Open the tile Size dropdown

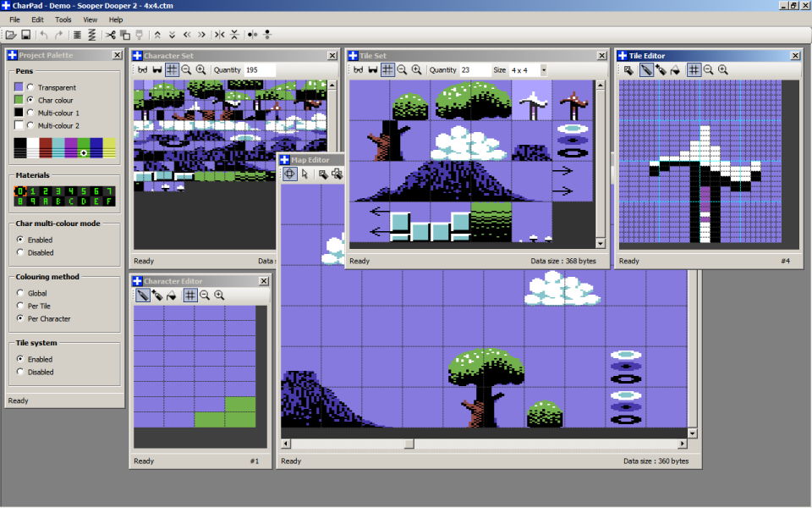pos(543,70)
